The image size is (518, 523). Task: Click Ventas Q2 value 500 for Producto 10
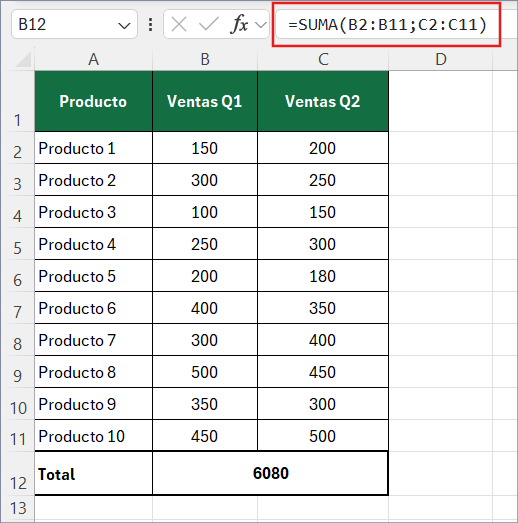[x=323, y=436]
